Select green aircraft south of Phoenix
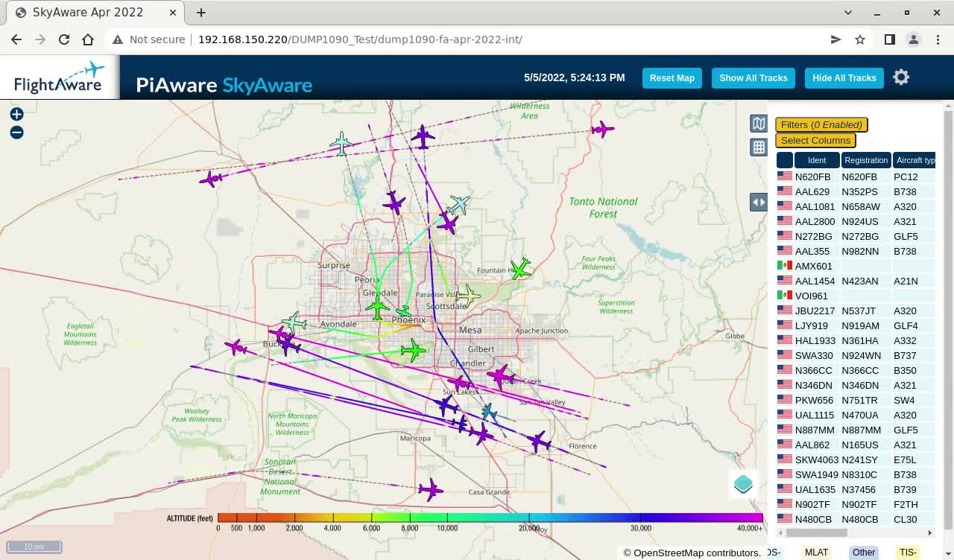The image size is (954, 560). click(412, 349)
